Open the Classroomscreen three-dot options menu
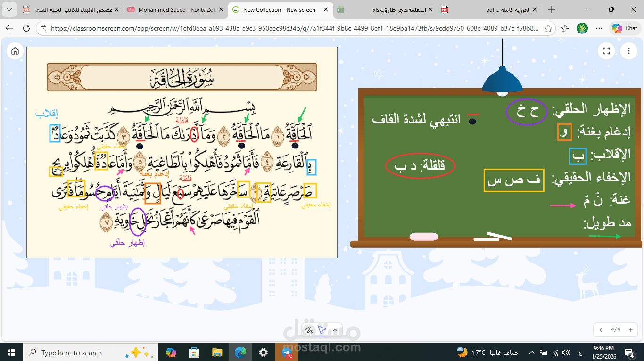The image size is (644, 361). pyautogui.click(x=628, y=51)
